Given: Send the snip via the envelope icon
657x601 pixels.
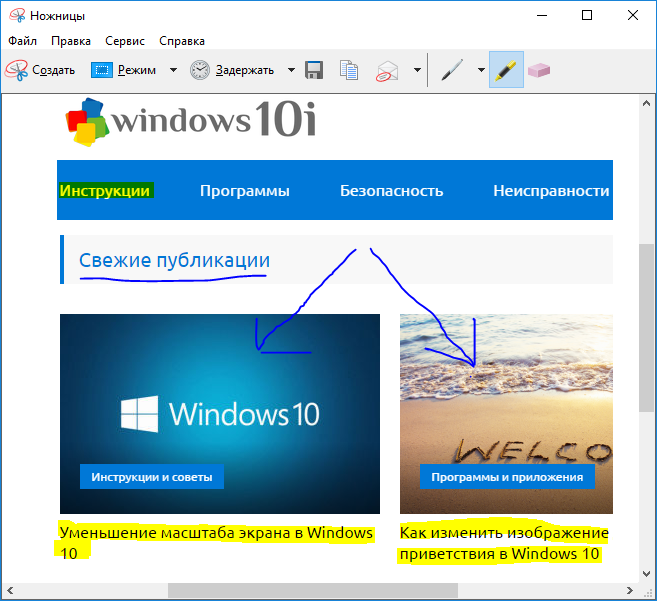Looking at the screenshot, I should tap(386, 70).
